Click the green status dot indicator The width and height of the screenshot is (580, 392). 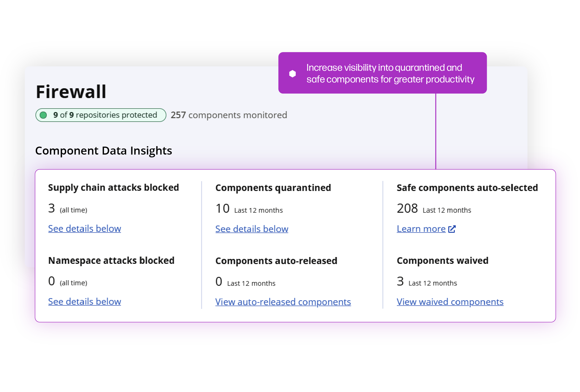coord(44,115)
